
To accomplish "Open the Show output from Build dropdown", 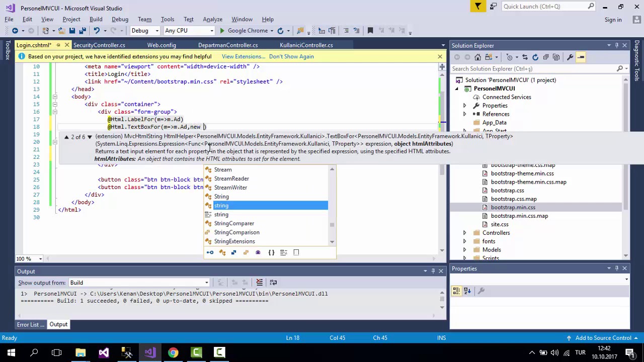I will (x=139, y=283).
